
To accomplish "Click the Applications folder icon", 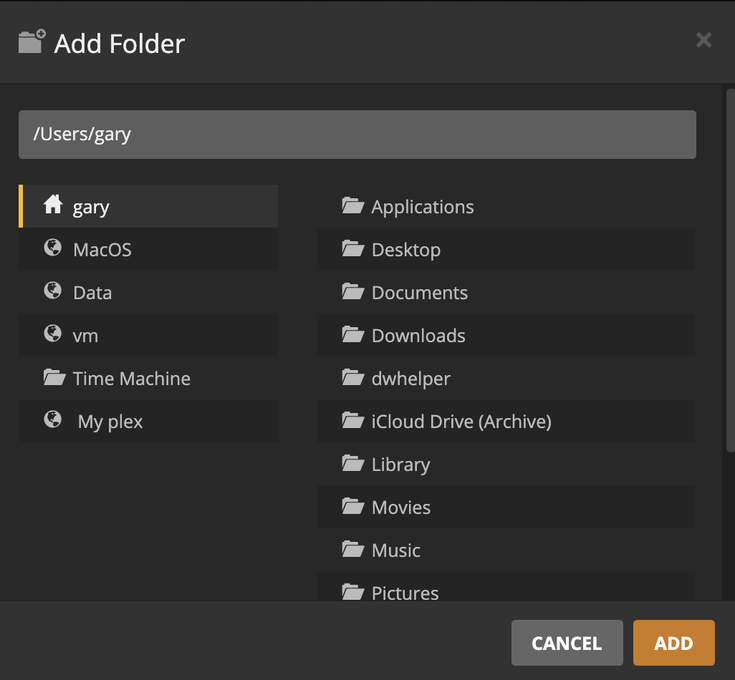I will coord(352,206).
